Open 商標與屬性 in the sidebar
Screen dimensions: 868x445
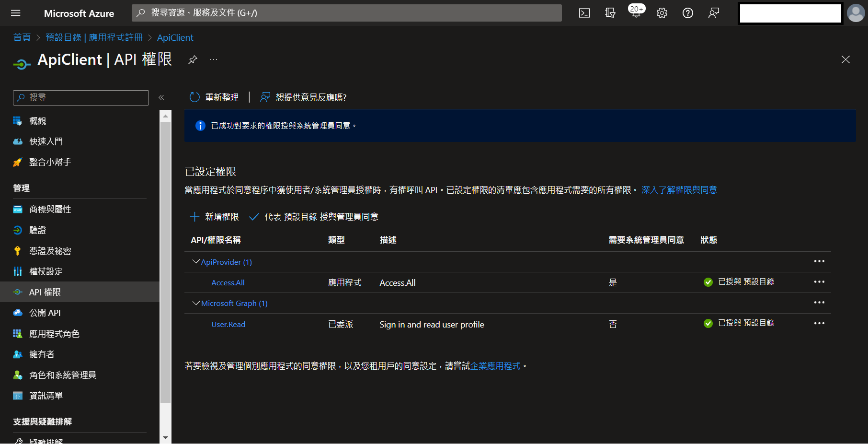click(50, 209)
